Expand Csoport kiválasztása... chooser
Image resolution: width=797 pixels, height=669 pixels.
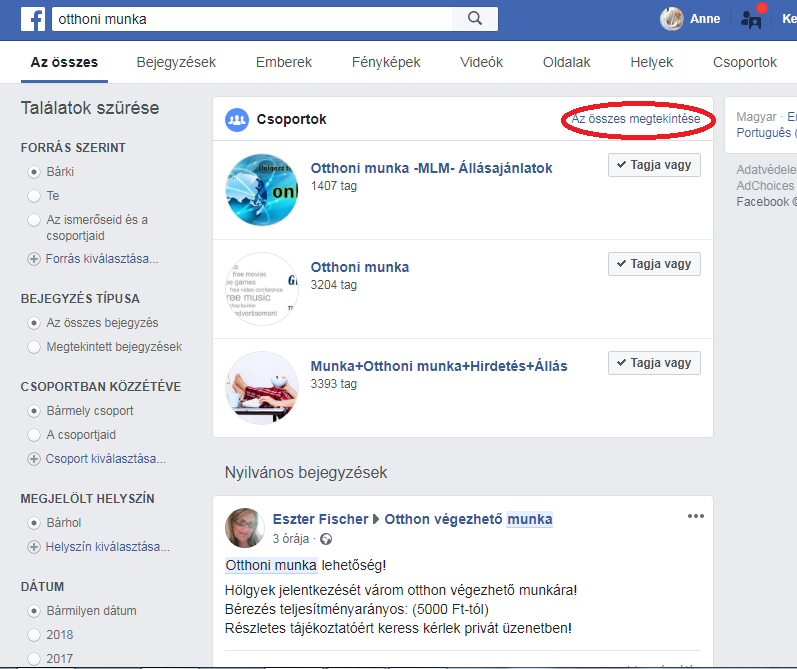106,459
